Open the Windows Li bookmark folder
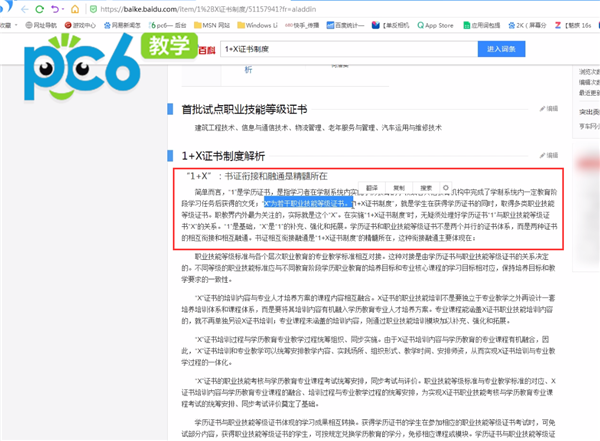 point(257,25)
